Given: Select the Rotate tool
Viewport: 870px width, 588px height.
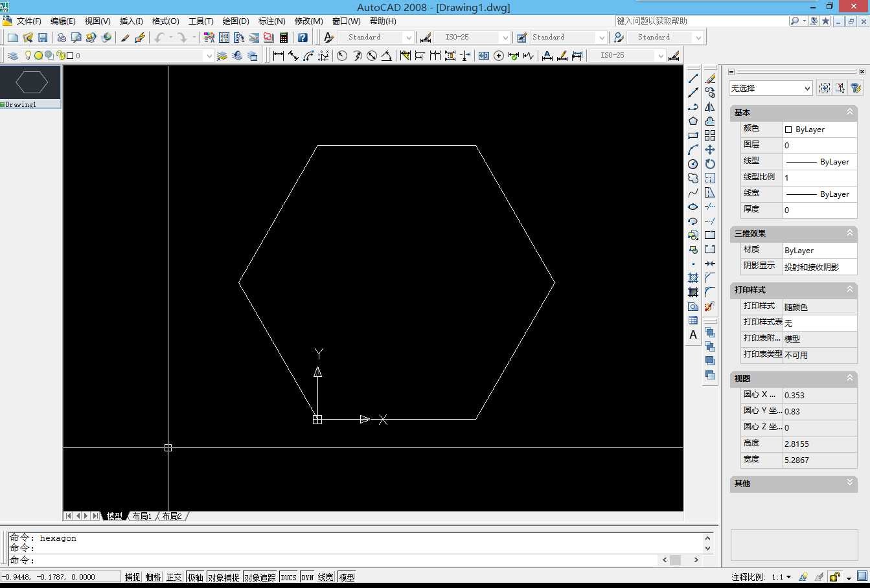Looking at the screenshot, I should point(710,164).
